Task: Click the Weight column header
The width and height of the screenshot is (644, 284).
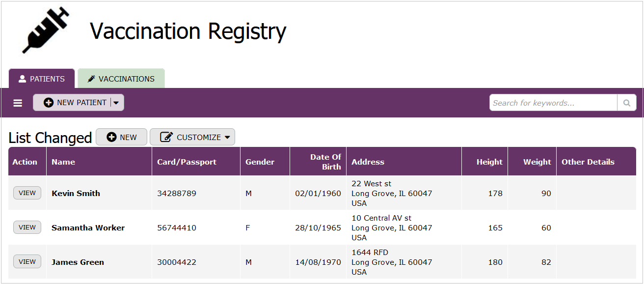Action: click(x=537, y=162)
